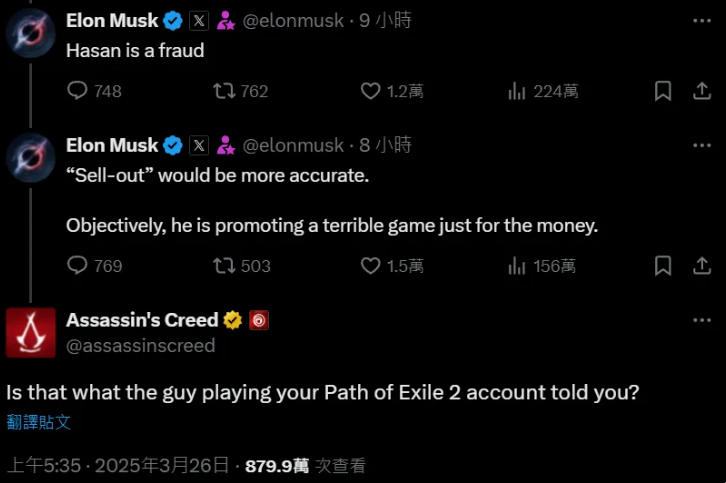The height and width of the screenshot is (483, 726).
Task: Share the "Sell-out" post
Action: (701, 265)
